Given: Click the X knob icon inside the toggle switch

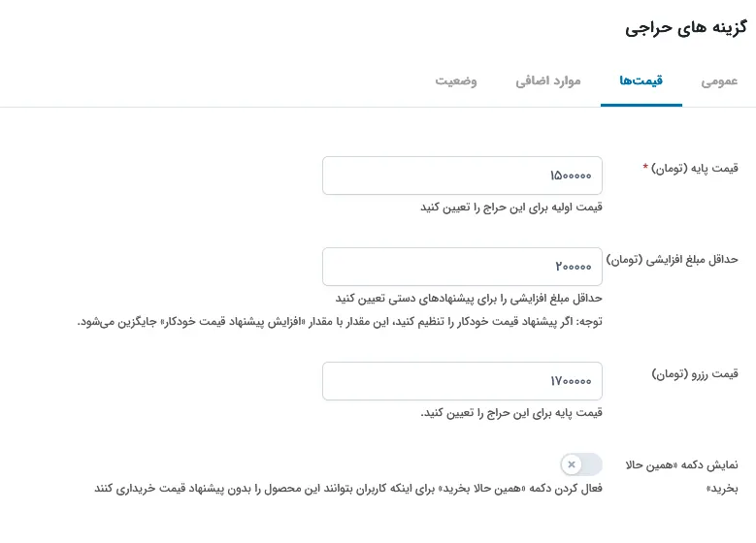Looking at the screenshot, I should 572,464.
